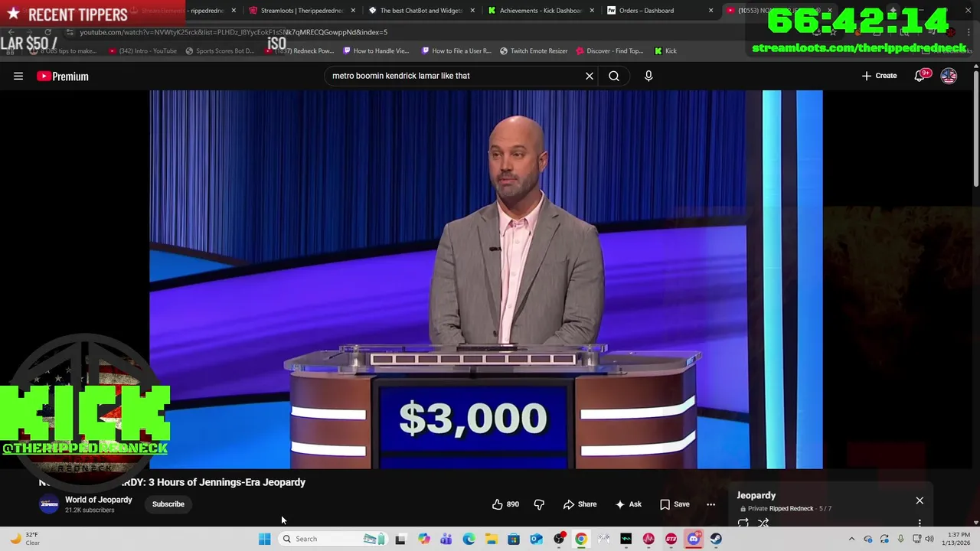This screenshot has width=980, height=551.
Task: Like the video with thumbs-up
Action: point(505,504)
